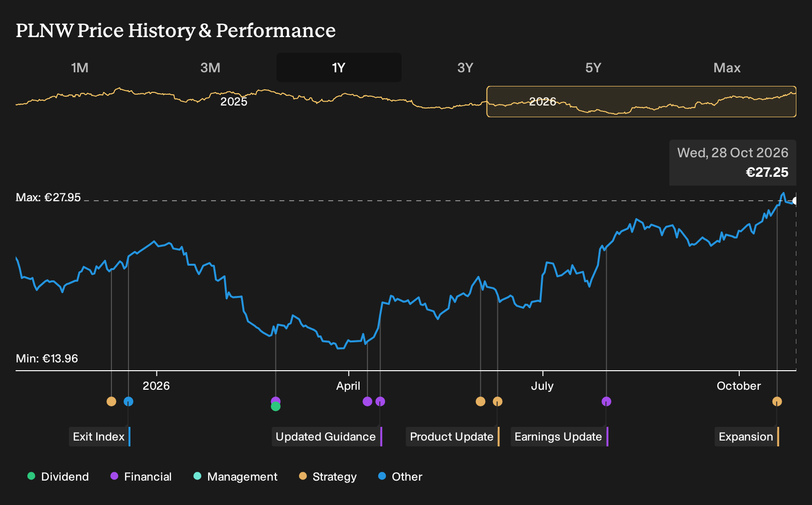Image resolution: width=812 pixels, height=505 pixels.
Task: Toggle Dividend events in legend
Action: click(58, 477)
